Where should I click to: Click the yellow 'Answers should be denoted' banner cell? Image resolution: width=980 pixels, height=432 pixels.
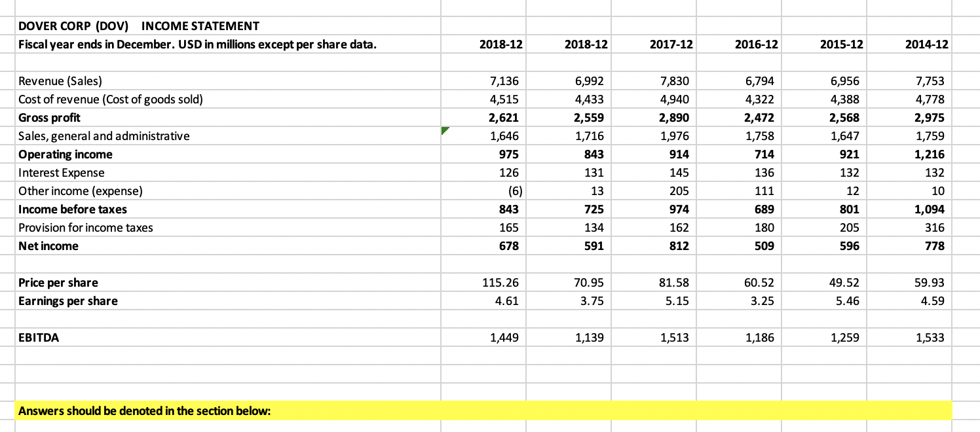coord(483,411)
